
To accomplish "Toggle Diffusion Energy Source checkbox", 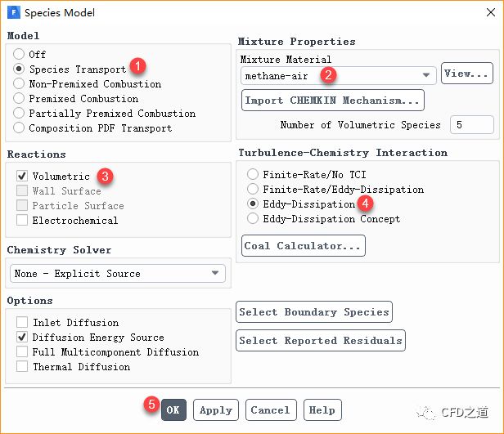I will (22, 338).
